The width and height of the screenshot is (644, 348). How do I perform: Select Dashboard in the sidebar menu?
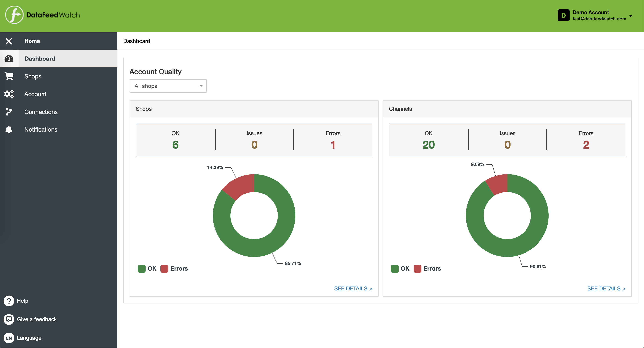[x=40, y=59]
